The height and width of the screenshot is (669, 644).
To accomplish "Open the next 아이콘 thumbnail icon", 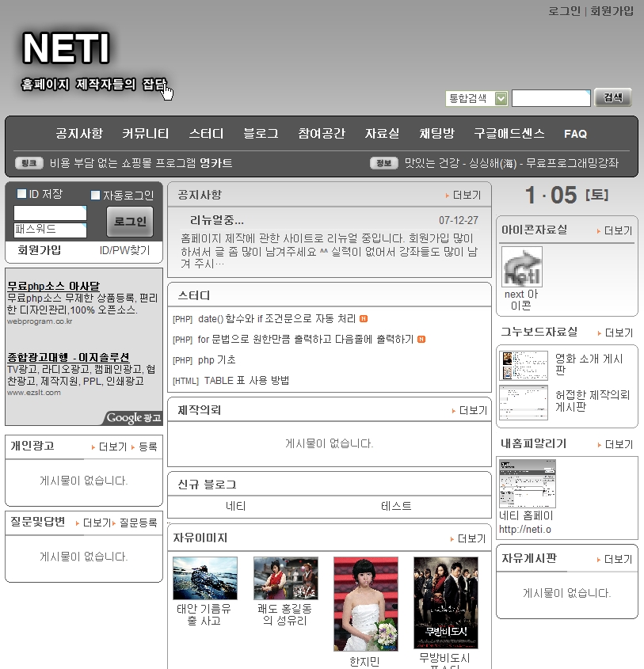I will (x=521, y=267).
